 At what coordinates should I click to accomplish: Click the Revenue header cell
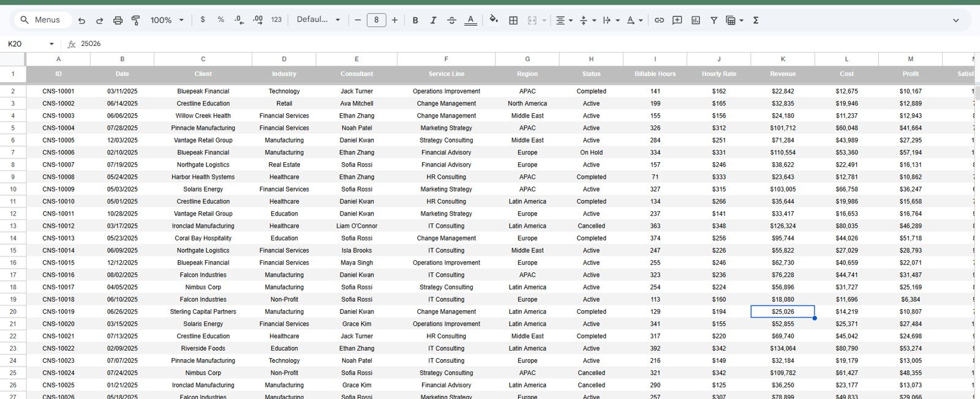click(783, 74)
